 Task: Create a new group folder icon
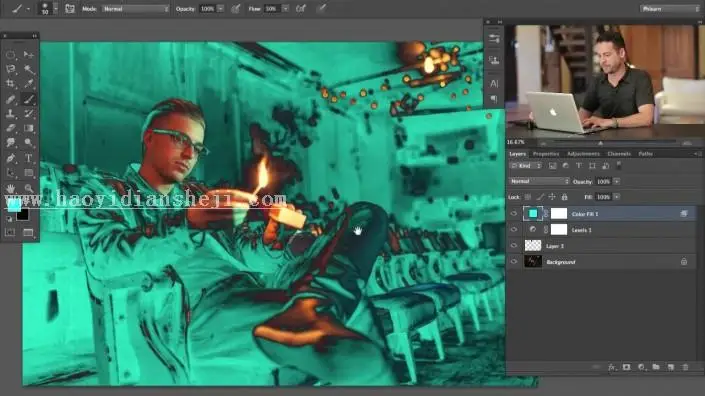click(656, 367)
